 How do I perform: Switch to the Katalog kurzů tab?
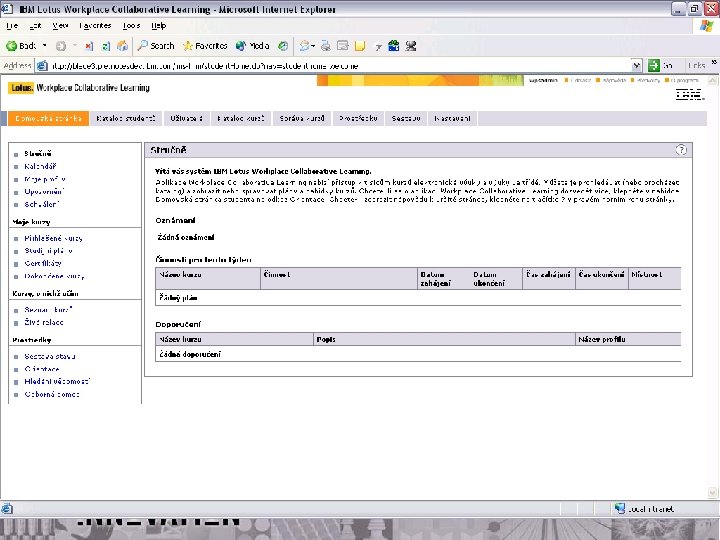tap(241, 118)
